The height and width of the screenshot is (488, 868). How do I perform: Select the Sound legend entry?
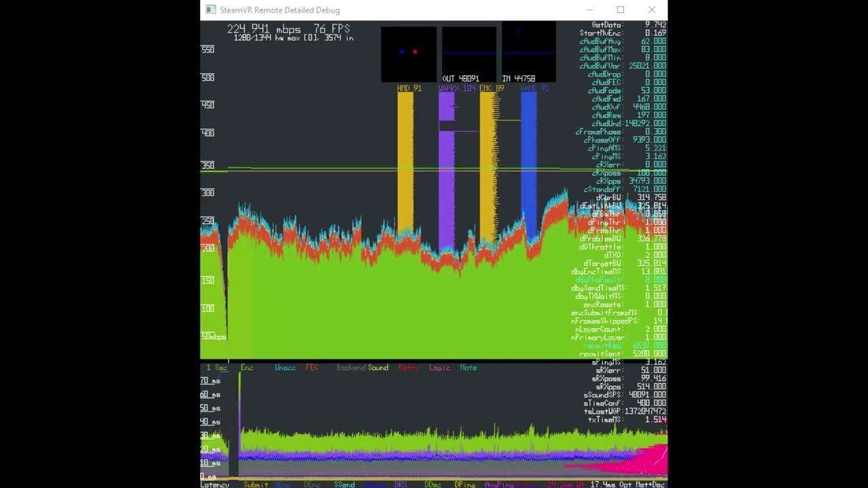[x=378, y=368]
